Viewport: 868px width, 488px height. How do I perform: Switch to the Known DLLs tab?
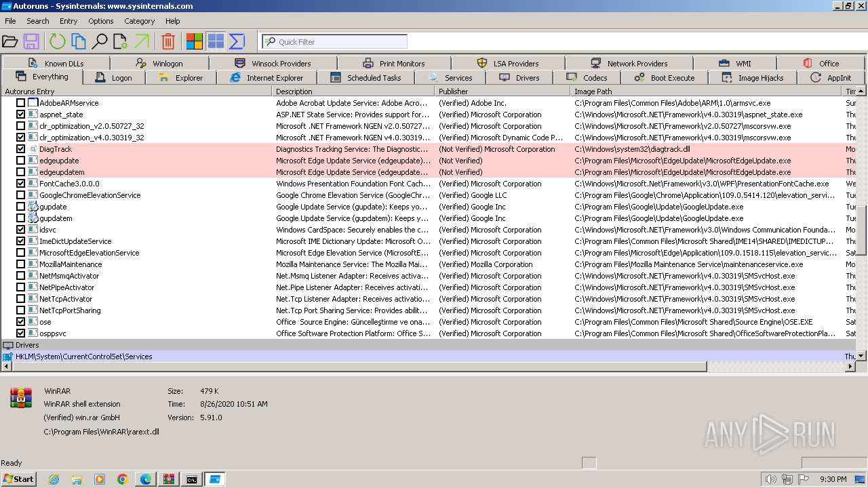click(x=57, y=63)
